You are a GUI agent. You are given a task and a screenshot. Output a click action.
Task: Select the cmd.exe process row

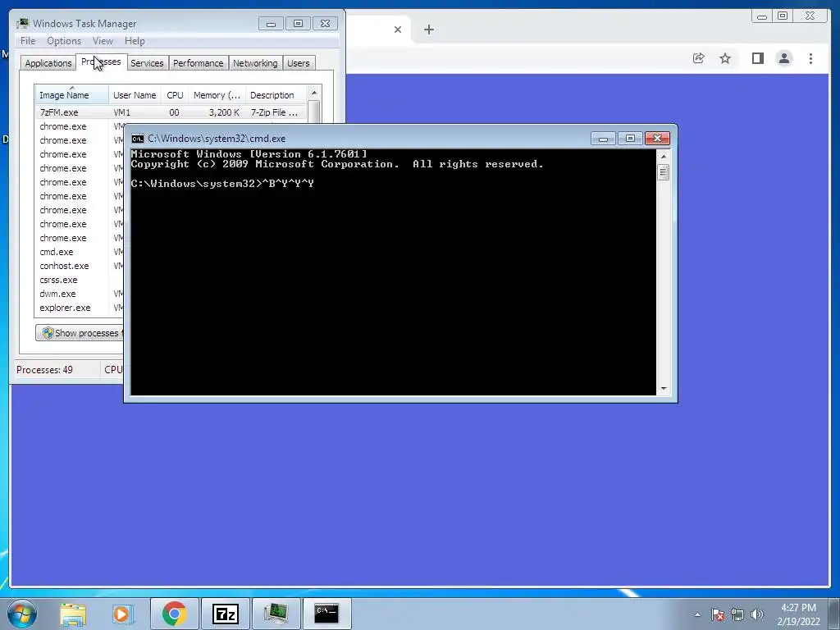[80, 252]
